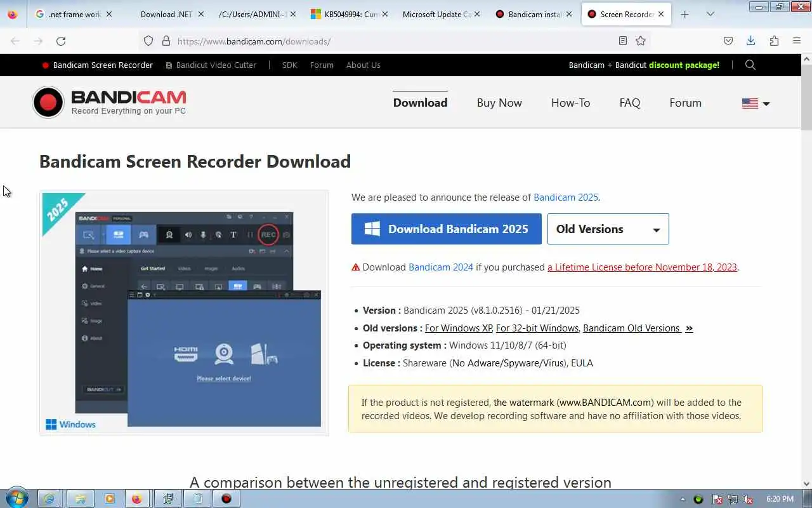Click the Bandicam logo
This screenshot has height=508, width=812.
(x=109, y=102)
